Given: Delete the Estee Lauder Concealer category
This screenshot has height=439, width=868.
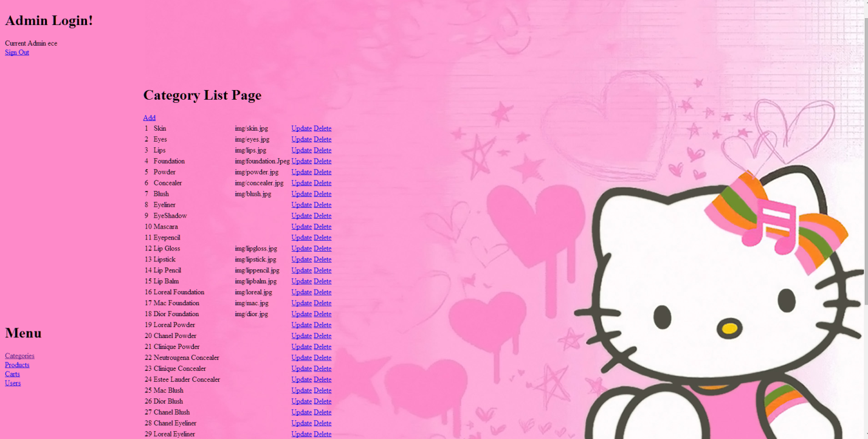Looking at the screenshot, I should point(322,380).
